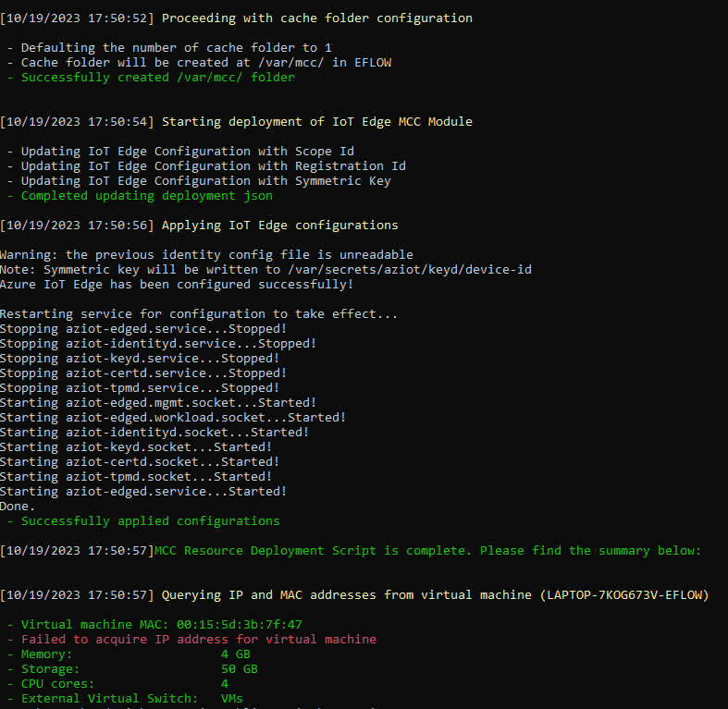Click 'Successfully applied configurations' line
The image size is (728, 709).
click(151, 521)
